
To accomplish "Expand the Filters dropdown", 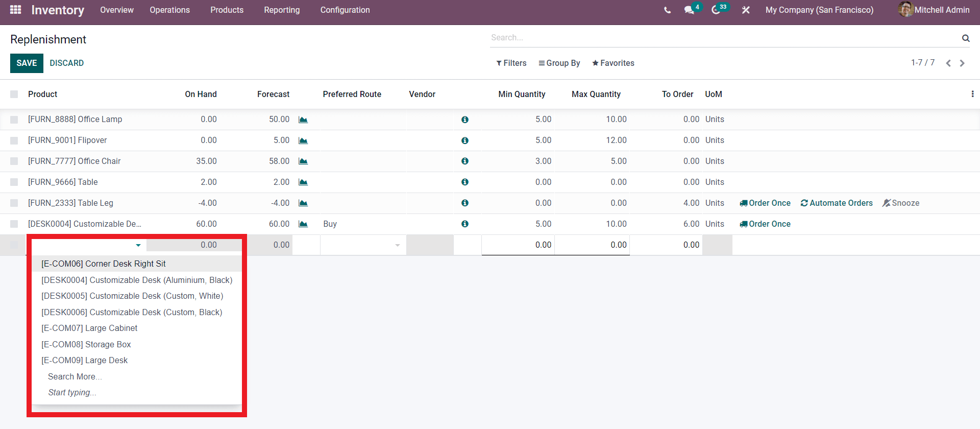I will (x=511, y=63).
